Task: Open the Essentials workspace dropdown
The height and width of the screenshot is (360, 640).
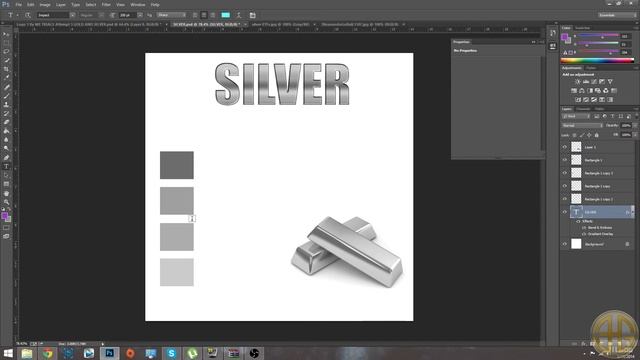Action: pyautogui.click(x=617, y=15)
